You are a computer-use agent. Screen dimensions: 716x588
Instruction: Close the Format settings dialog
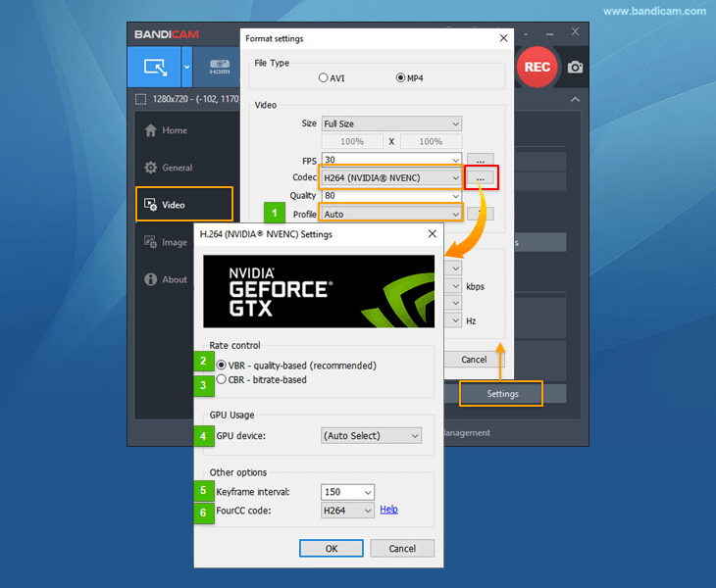(503, 38)
